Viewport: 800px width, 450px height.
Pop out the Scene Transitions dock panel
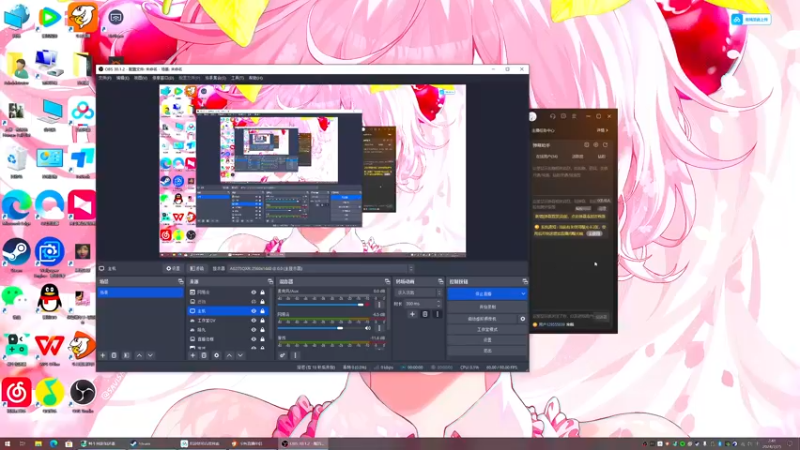coord(440,282)
